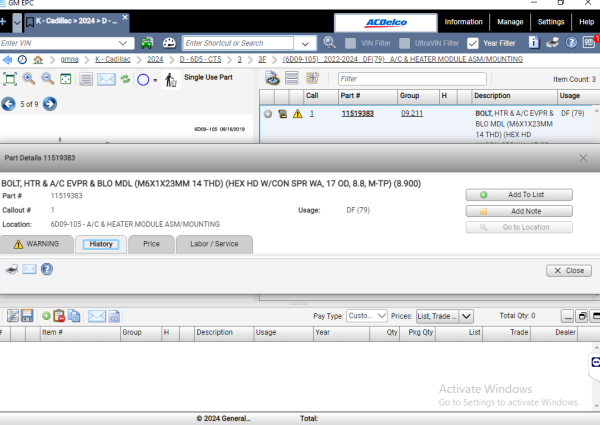The width and height of the screenshot is (600, 425).
Task: Switch to the Price tab
Action: [152, 244]
